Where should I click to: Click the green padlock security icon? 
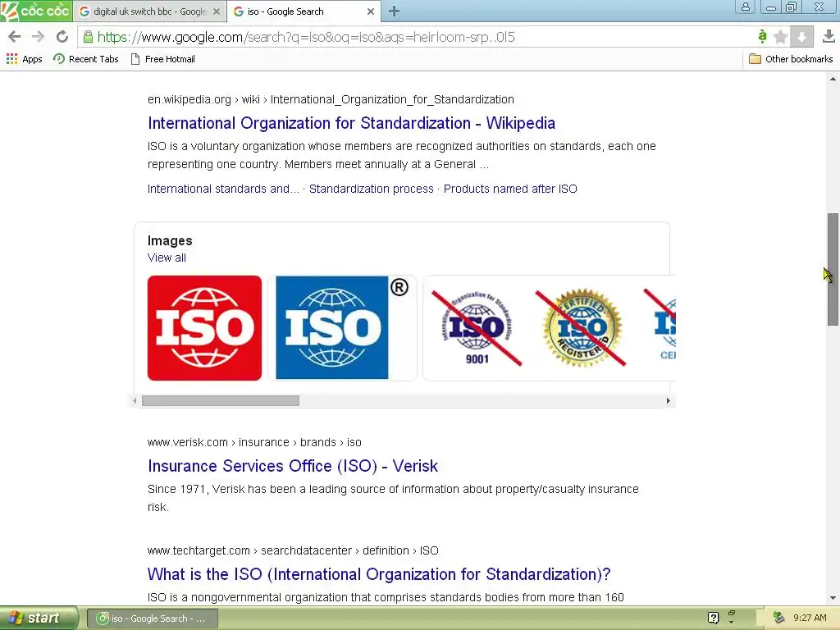[x=88, y=36]
